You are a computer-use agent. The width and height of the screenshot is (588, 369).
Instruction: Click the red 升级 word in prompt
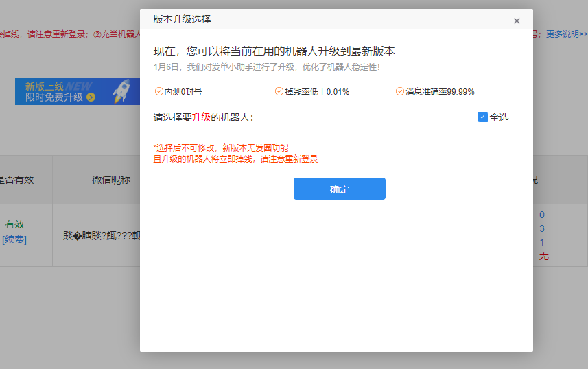(x=201, y=117)
